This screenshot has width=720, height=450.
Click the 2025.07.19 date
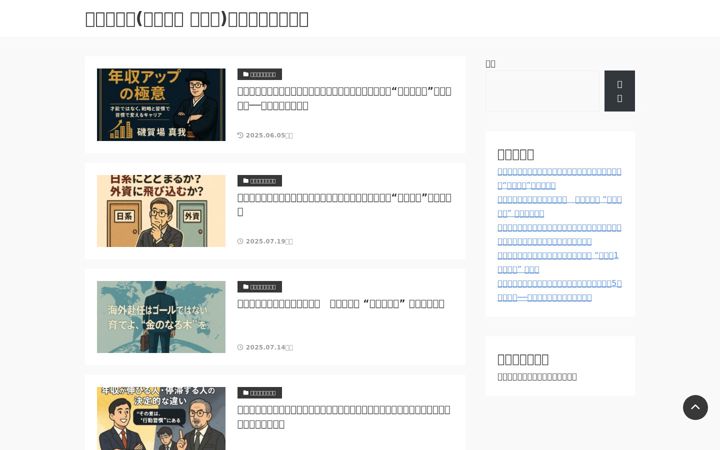265,241
